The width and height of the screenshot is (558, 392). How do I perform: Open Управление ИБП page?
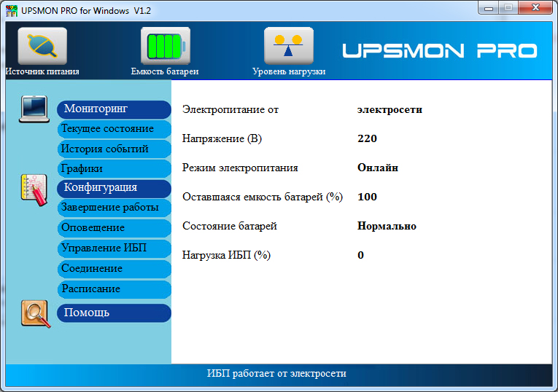click(114, 248)
